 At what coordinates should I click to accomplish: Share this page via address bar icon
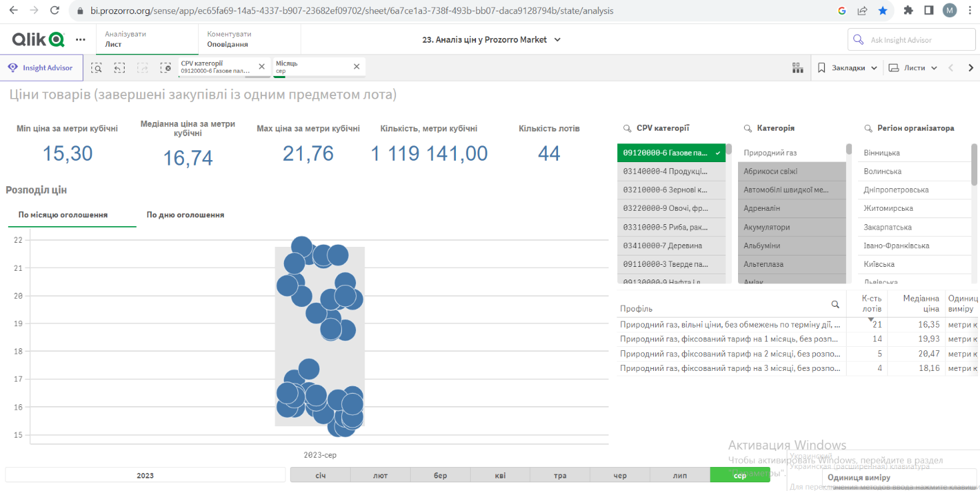(x=862, y=11)
